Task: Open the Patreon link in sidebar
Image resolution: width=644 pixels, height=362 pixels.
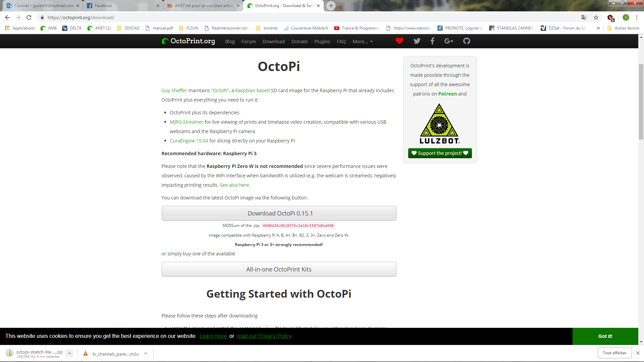Action: 447,94
